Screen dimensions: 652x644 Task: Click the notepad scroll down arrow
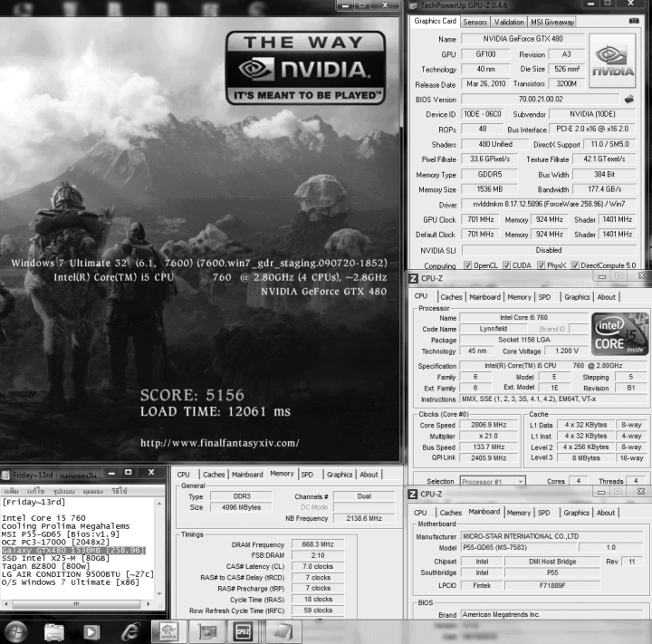pos(159,593)
